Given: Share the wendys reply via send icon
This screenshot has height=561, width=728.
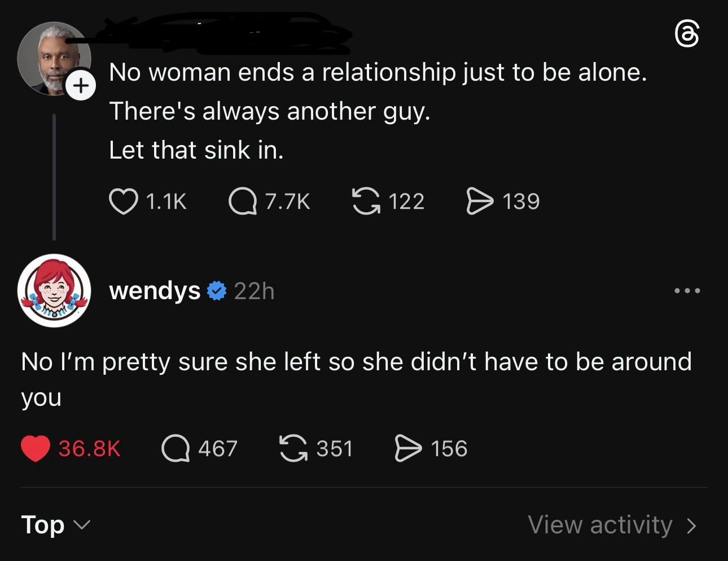Looking at the screenshot, I should (x=408, y=449).
